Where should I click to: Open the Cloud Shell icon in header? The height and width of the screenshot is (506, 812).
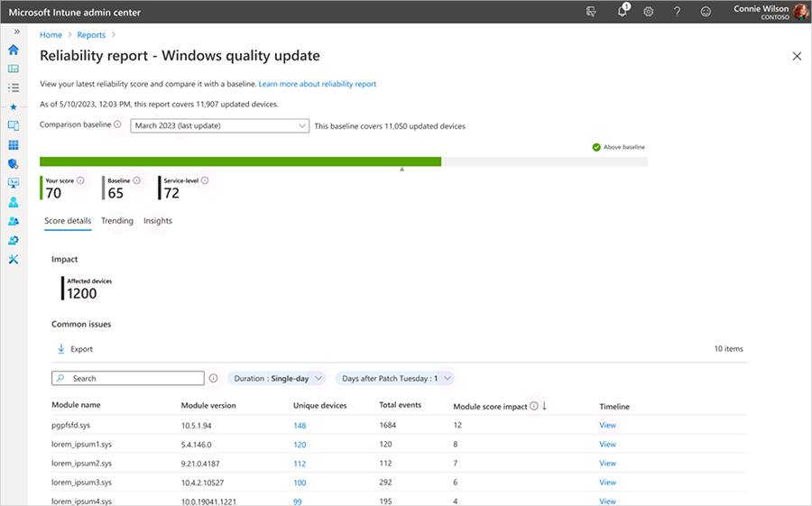point(591,12)
